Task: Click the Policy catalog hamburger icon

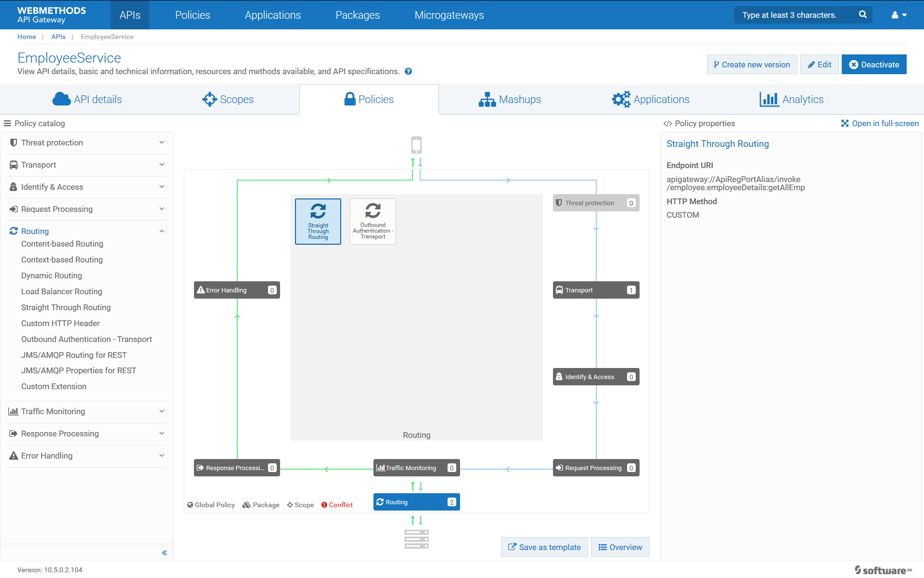Action: point(7,123)
